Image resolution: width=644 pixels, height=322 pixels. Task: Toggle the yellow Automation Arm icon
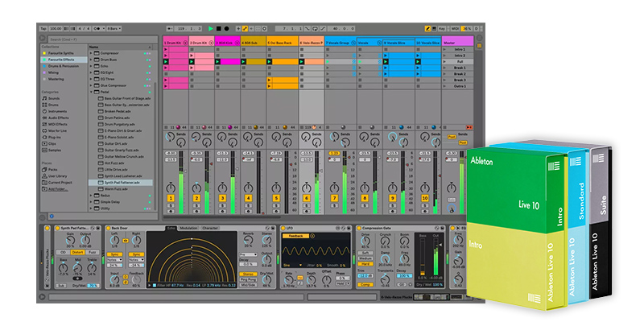[x=245, y=29]
